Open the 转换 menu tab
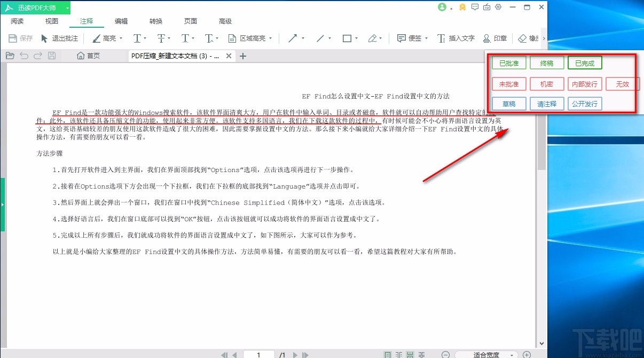 [x=155, y=21]
